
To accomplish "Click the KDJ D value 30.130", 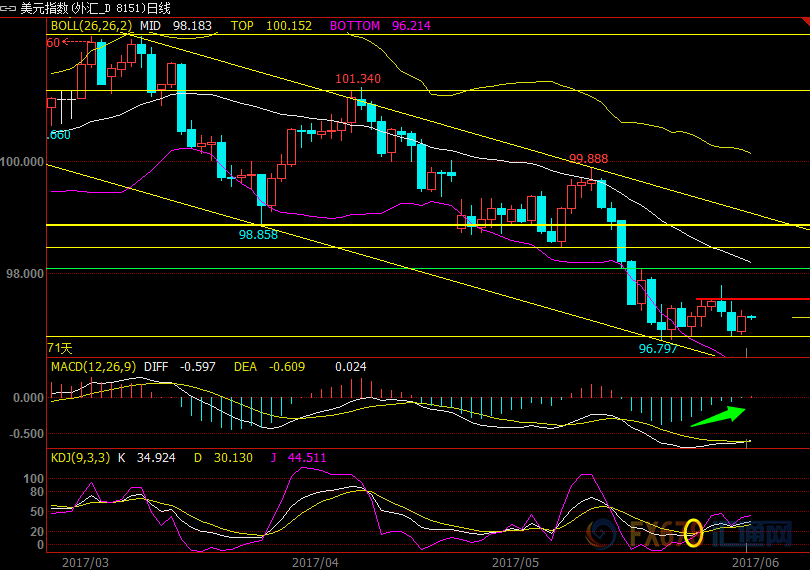I will coord(233,458).
